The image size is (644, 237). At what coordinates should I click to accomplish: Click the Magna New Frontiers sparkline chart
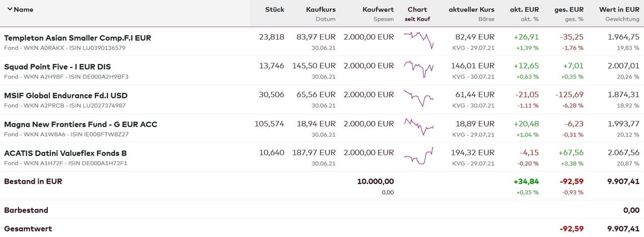419,126
